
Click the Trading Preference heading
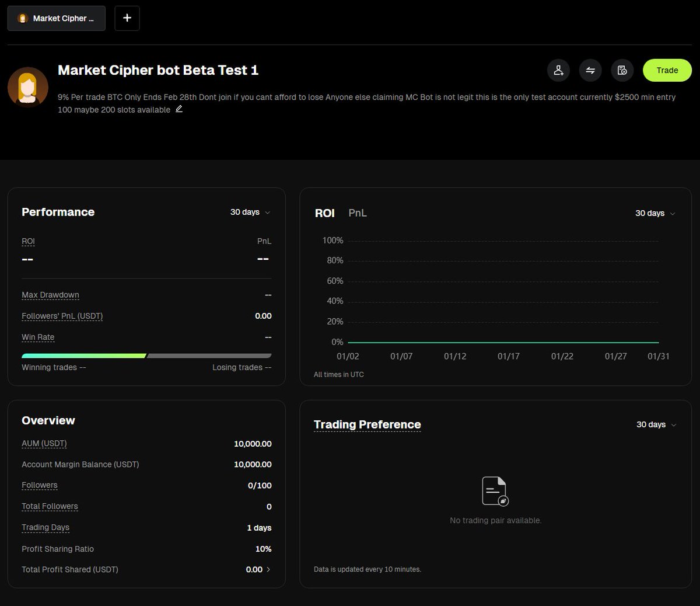pyautogui.click(x=367, y=424)
